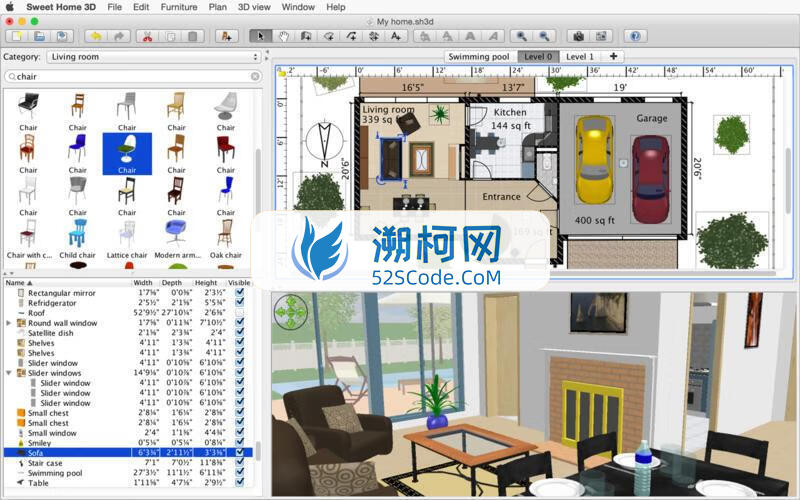Switch to the Swimming pool level tab

[479, 57]
